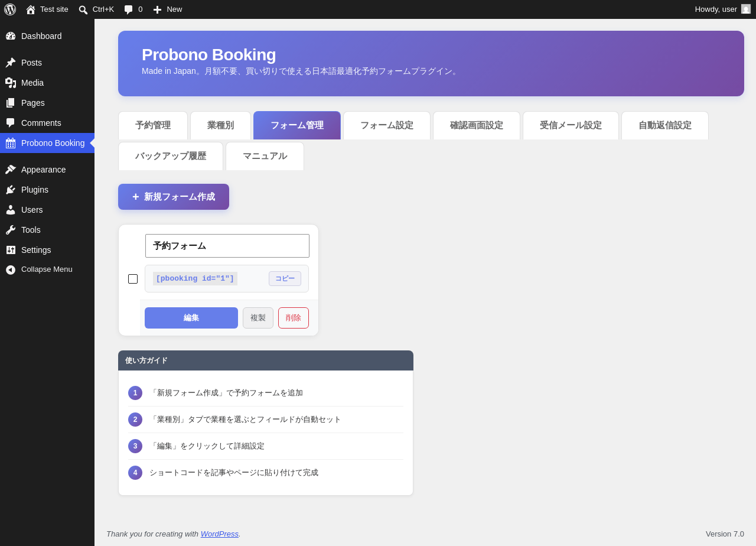
Task: Click the 新規フォーム作成 button
Action: pyautogui.click(x=174, y=197)
